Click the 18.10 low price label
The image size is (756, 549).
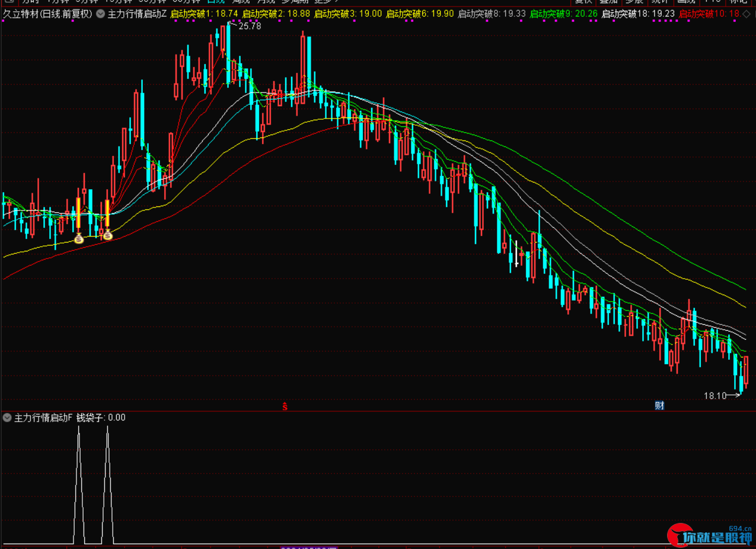coord(715,395)
